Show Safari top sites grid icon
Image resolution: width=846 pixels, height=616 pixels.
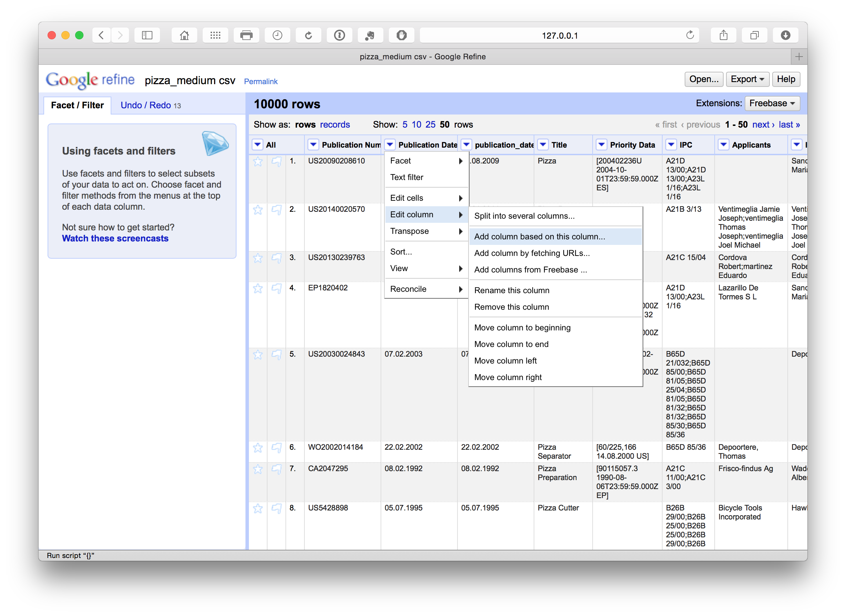coord(215,36)
